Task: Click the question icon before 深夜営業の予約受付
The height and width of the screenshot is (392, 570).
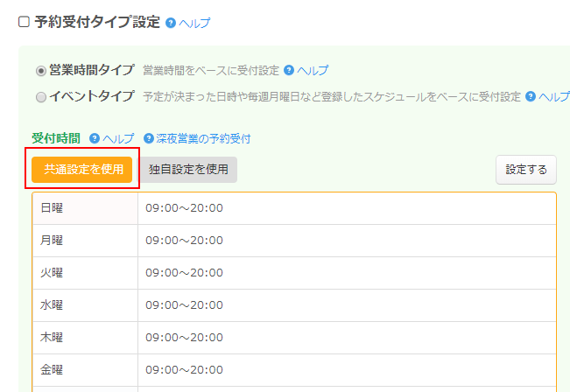Action: coord(149,138)
